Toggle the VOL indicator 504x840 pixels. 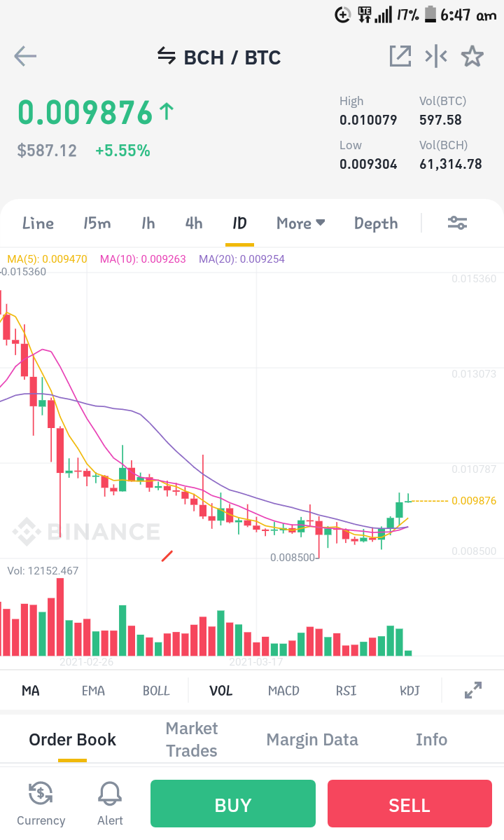(x=221, y=691)
